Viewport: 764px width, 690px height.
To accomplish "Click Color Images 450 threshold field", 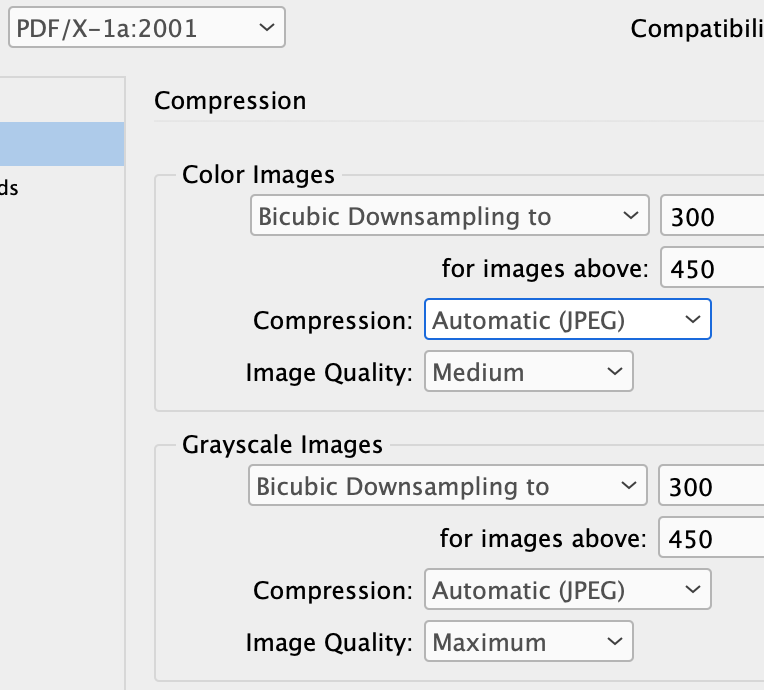I will [x=712, y=269].
